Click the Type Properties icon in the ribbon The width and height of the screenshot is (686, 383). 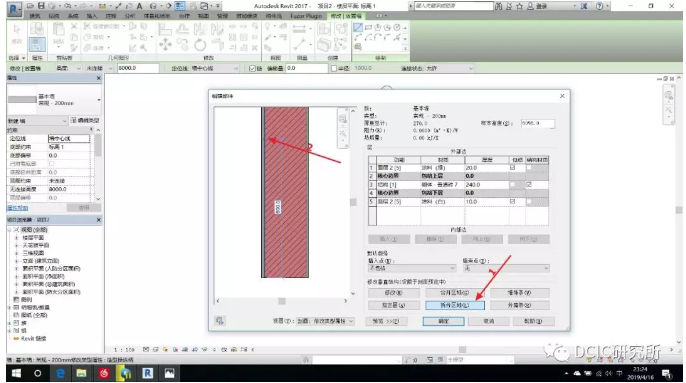click(x=36, y=30)
